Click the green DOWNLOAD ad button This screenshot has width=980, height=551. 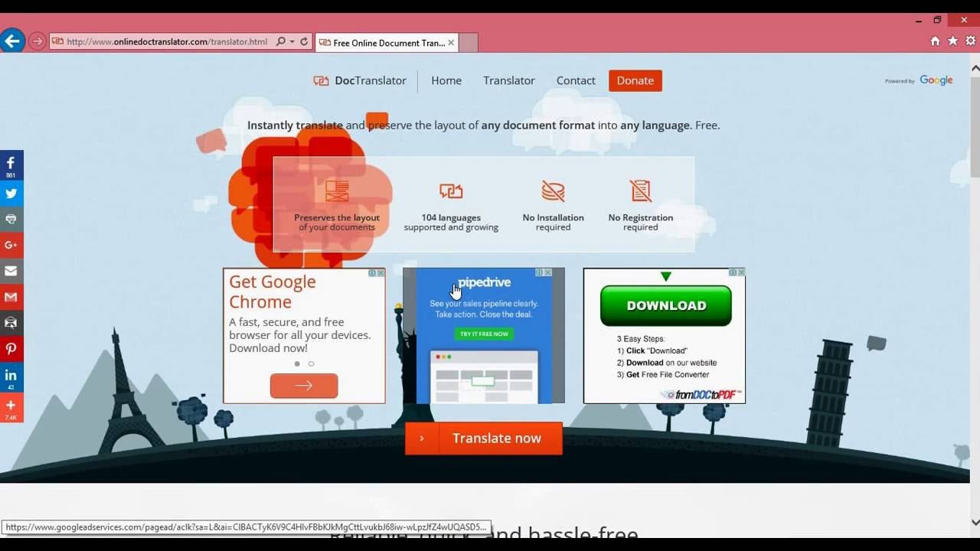(666, 305)
